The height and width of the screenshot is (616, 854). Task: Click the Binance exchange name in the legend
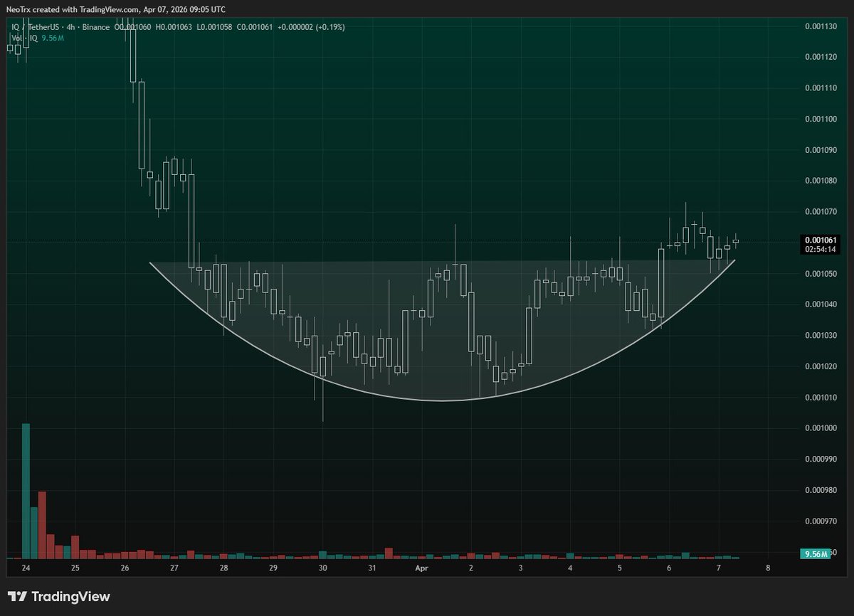pos(96,26)
